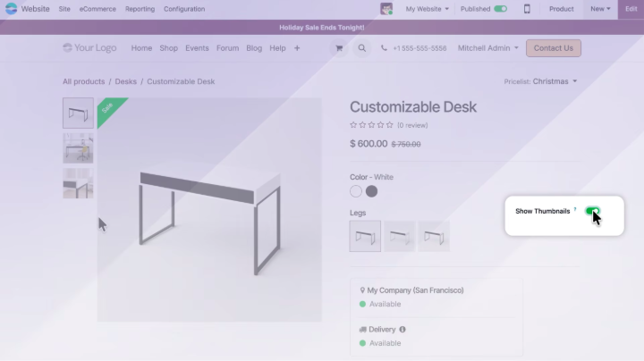Select the first Legs option

(365, 236)
